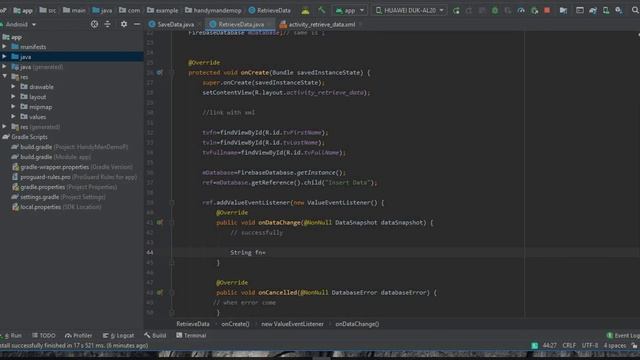The height and width of the screenshot is (360, 640).
Task: Click the override gutter marker beside onCreate
Action: point(160,72)
